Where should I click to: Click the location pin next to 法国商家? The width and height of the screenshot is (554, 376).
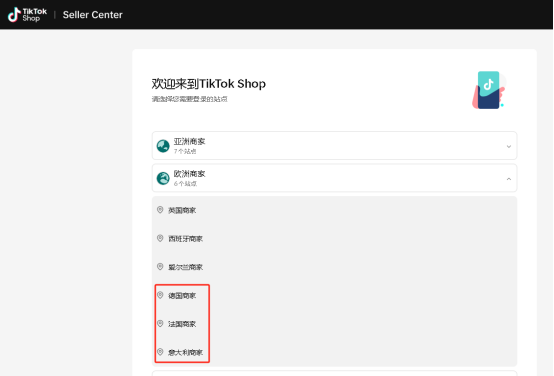160,323
